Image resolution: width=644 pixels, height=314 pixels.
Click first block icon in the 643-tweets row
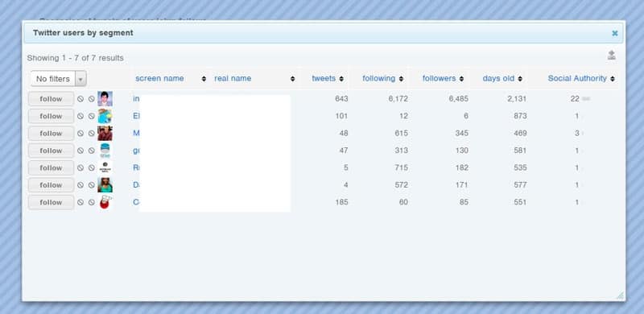point(80,99)
